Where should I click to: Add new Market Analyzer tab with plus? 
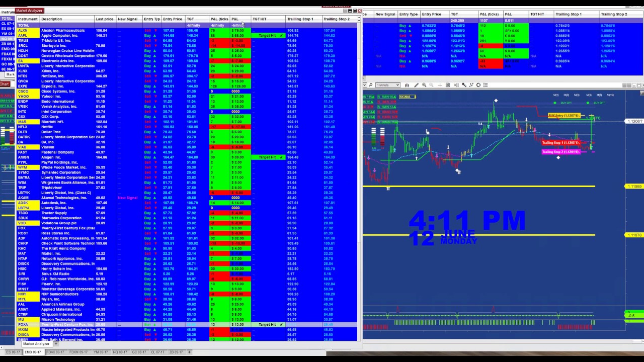tap(56, 344)
